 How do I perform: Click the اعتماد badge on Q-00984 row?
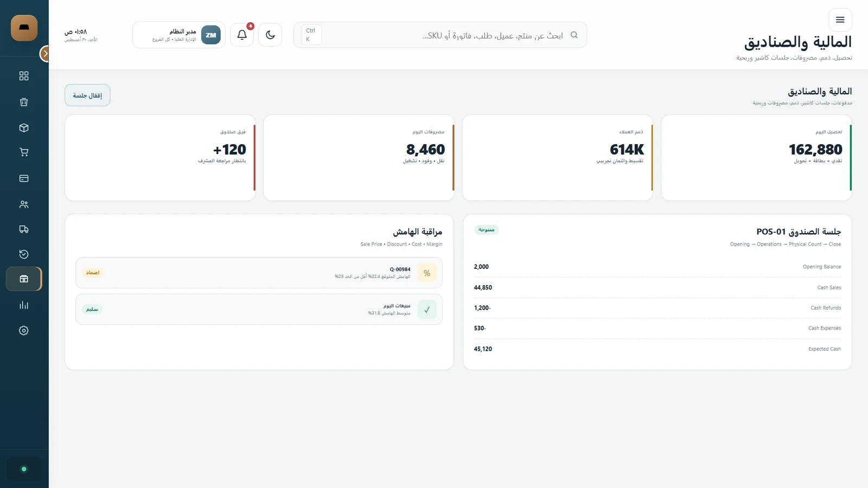tap(93, 273)
